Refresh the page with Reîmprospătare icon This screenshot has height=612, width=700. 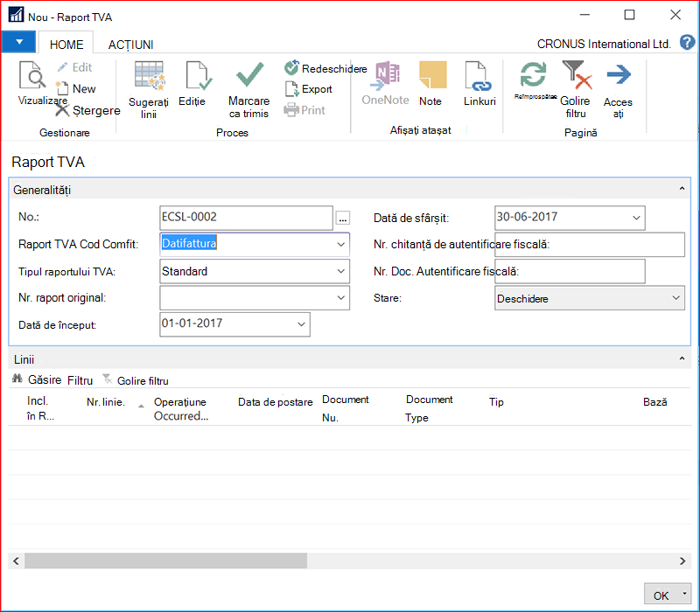point(533,74)
